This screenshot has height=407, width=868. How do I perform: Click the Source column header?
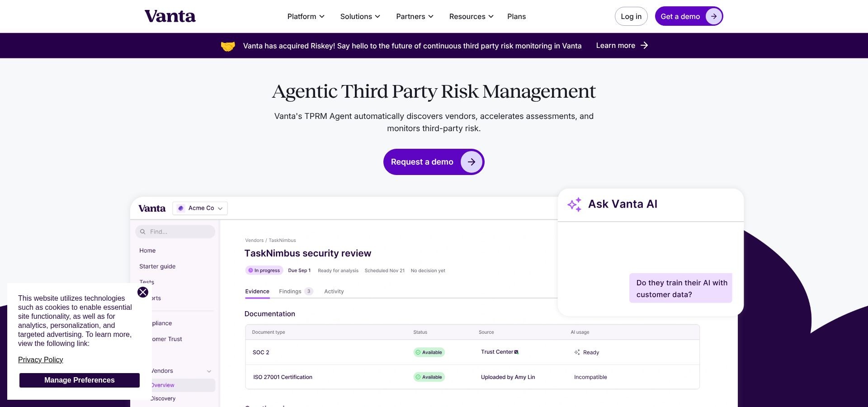[x=486, y=332]
